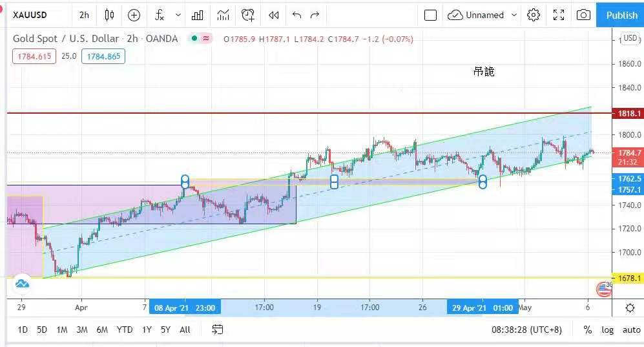Image resolution: width=644 pixels, height=347 pixels.
Task: Open the fx indicators dropdown
Action: [x=160, y=15]
